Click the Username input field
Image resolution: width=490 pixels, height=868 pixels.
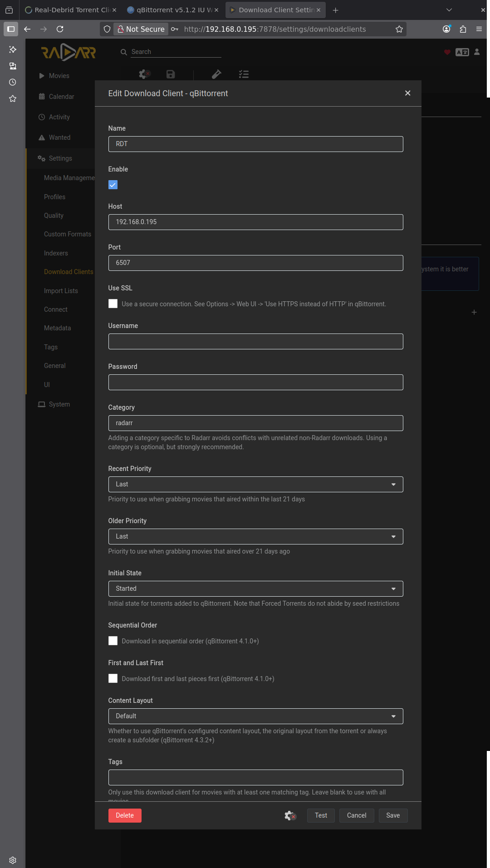pos(255,341)
